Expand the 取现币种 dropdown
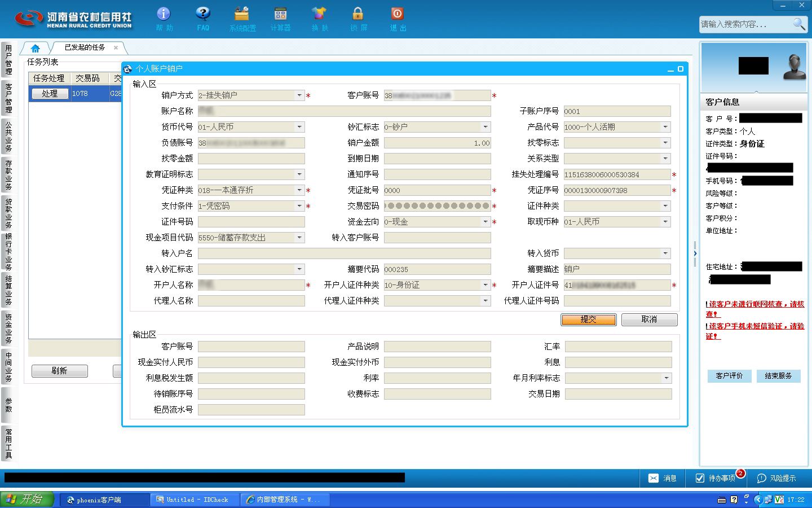The width and height of the screenshot is (812, 508). pos(665,222)
